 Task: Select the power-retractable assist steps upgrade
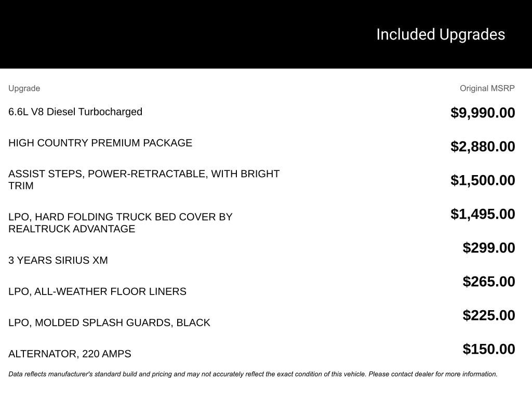pos(144,180)
